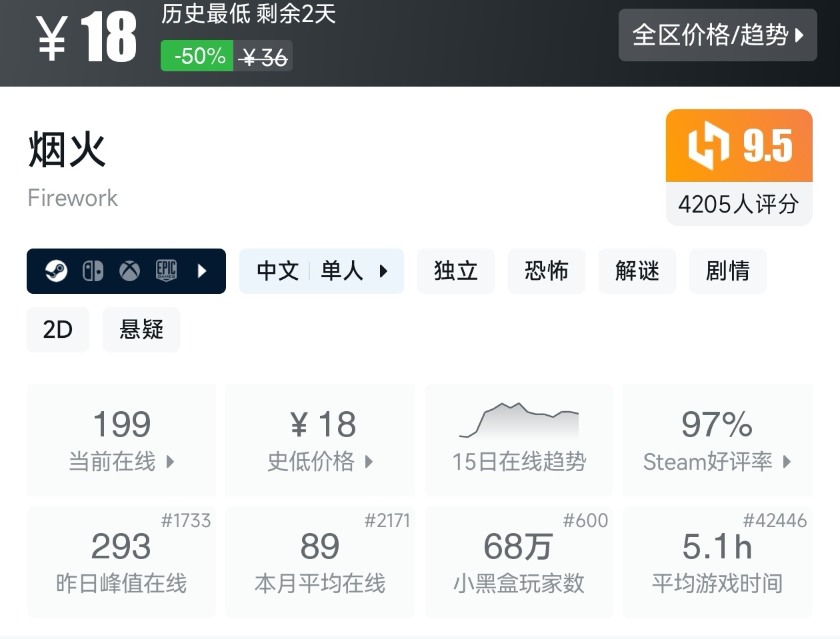
Task: Choose the 2D tag
Action: [58, 330]
